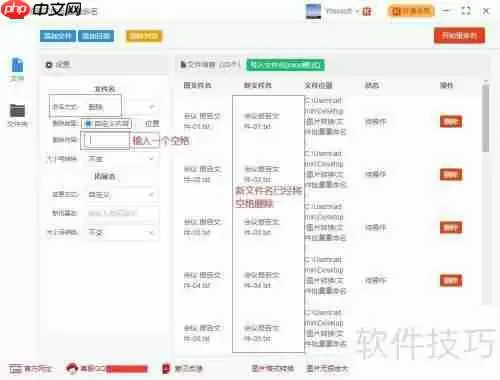Delete the file row ending in -02.txt
This screenshot has width=500, height=380.
[451, 174]
